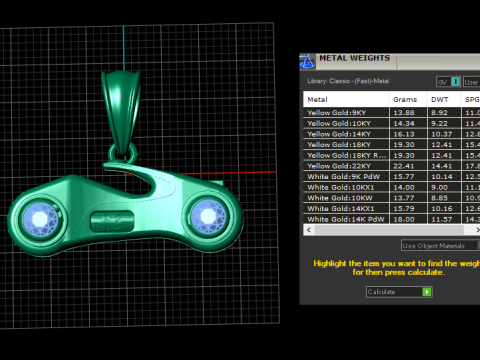Click the 16.13 grams value
480x360 pixels.
click(x=404, y=134)
